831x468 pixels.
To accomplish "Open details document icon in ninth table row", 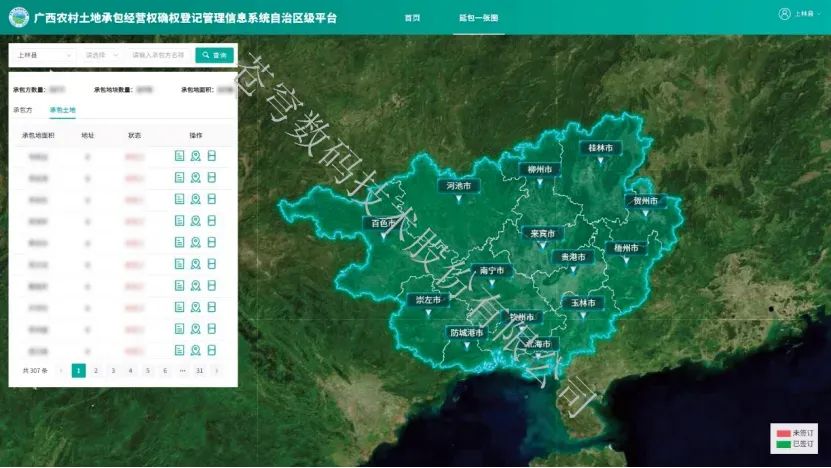I will coord(180,329).
